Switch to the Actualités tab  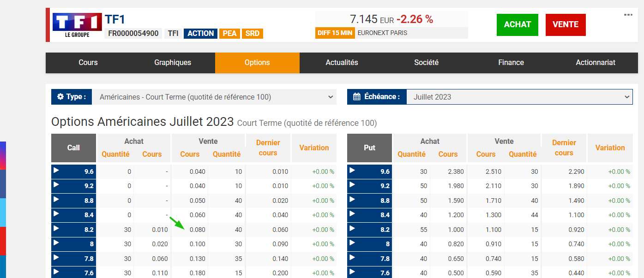tap(342, 63)
